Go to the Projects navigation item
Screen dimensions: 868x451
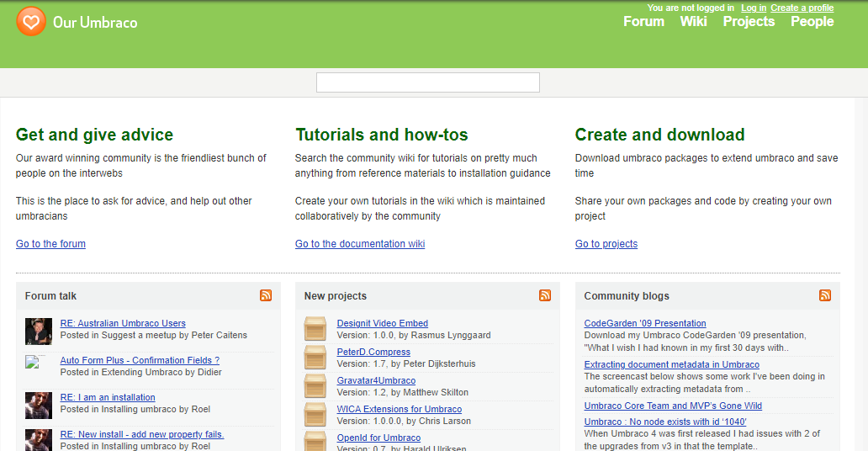point(749,22)
